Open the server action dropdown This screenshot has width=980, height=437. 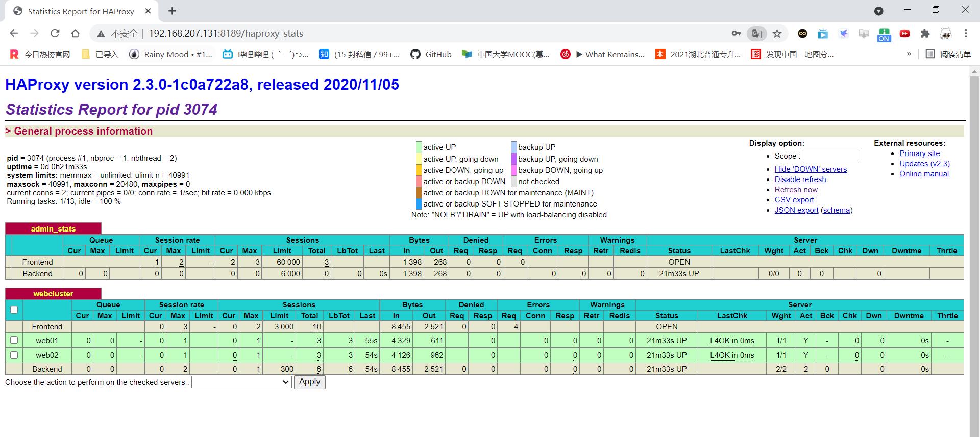pyautogui.click(x=241, y=382)
